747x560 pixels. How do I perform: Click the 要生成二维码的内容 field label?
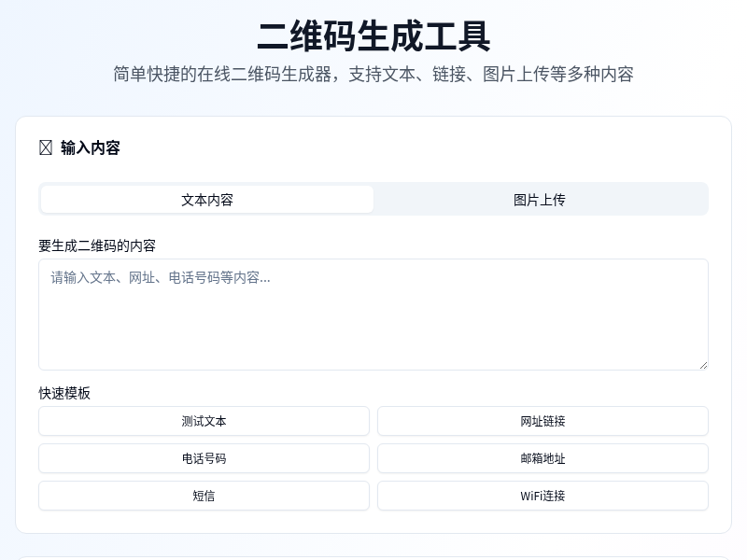(97, 245)
